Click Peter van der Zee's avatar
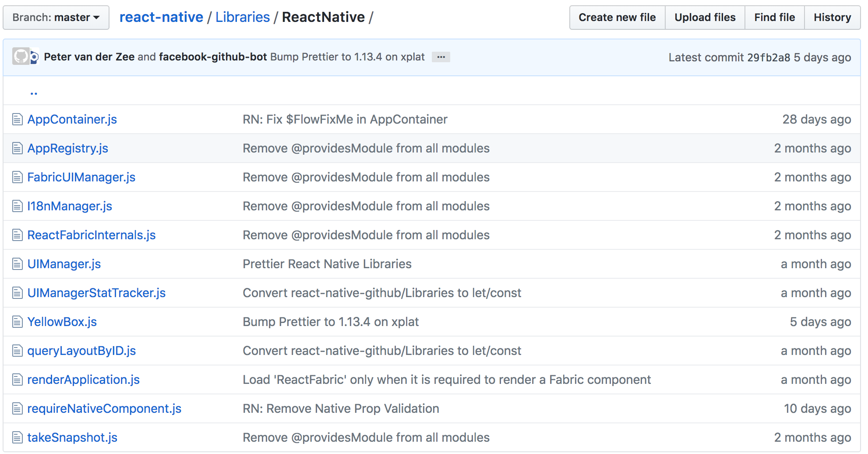This screenshot has width=868, height=454. click(x=21, y=57)
